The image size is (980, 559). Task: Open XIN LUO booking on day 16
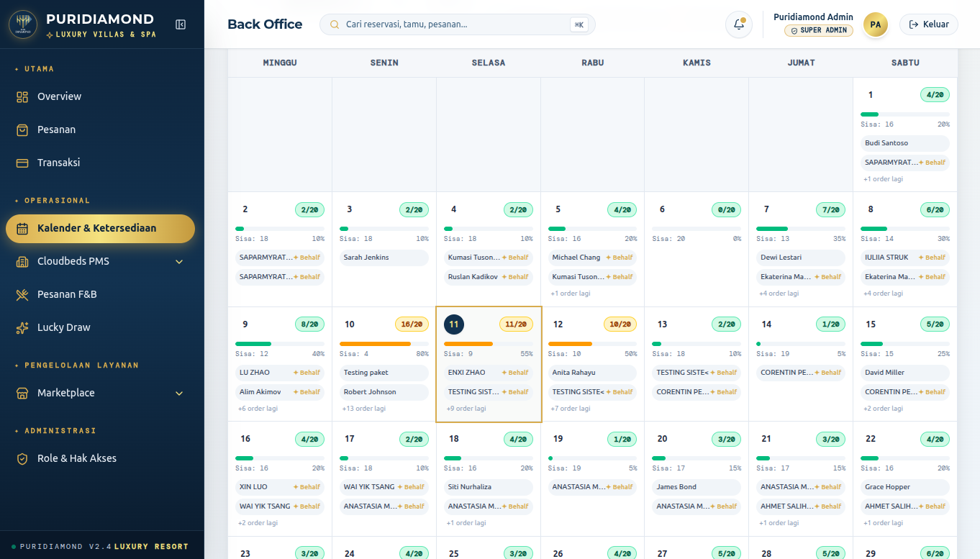click(280, 487)
